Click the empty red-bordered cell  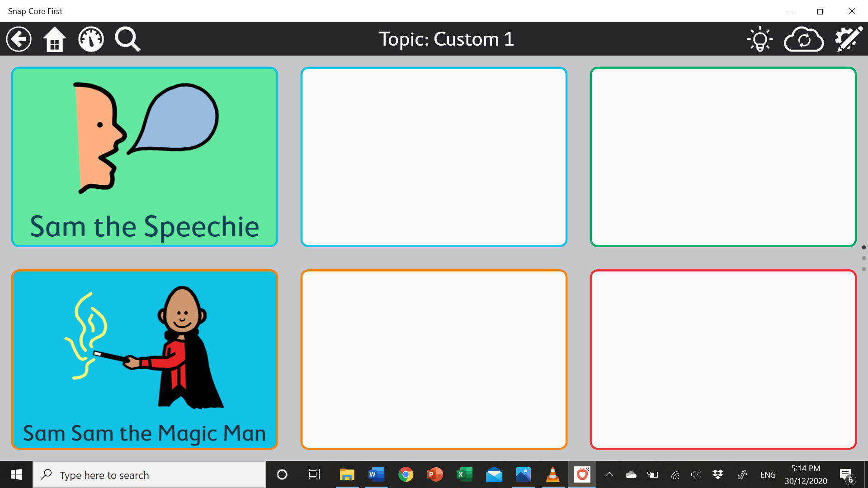tap(723, 360)
